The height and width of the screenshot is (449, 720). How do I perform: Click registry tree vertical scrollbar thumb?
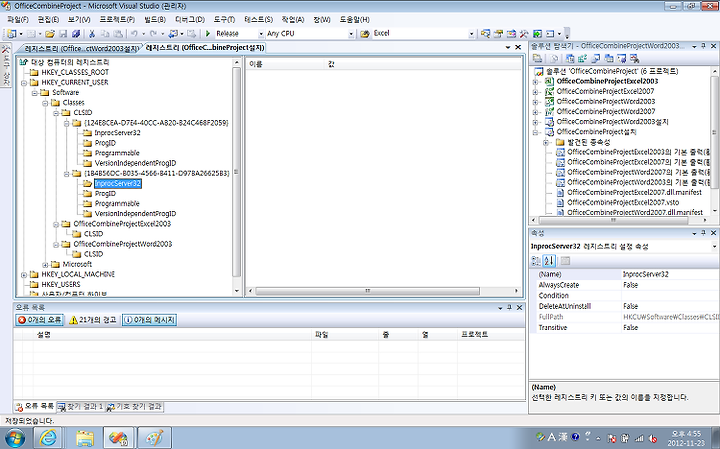(x=237, y=172)
